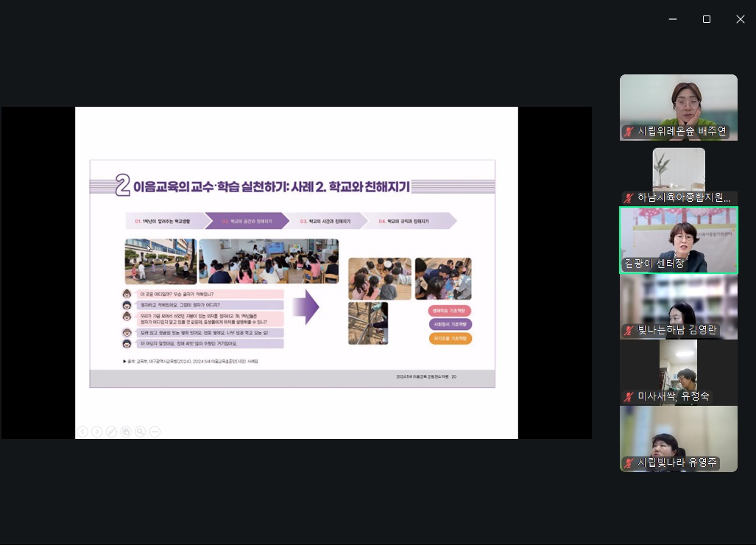The height and width of the screenshot is (545, 756).
Task: Click slide step 03. 학교의 시간과 친해지기
Action: 325,221
